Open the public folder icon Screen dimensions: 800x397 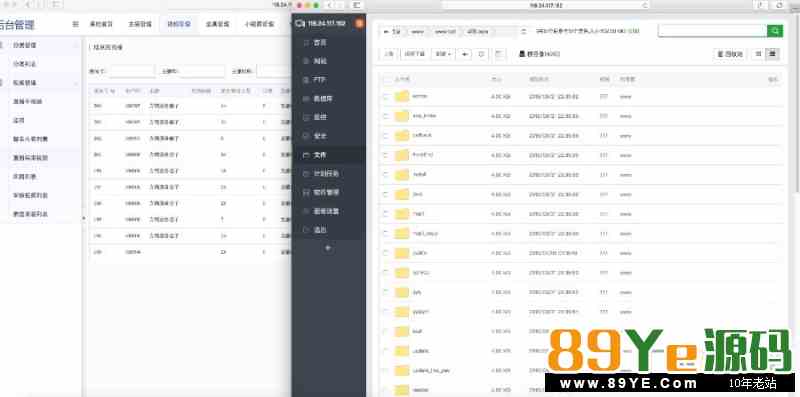(x=402, y=253)
